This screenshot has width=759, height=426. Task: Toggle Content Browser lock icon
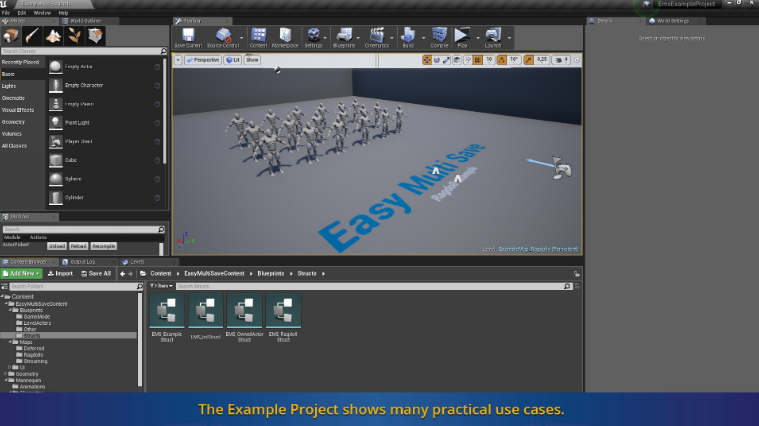point(577,274)
